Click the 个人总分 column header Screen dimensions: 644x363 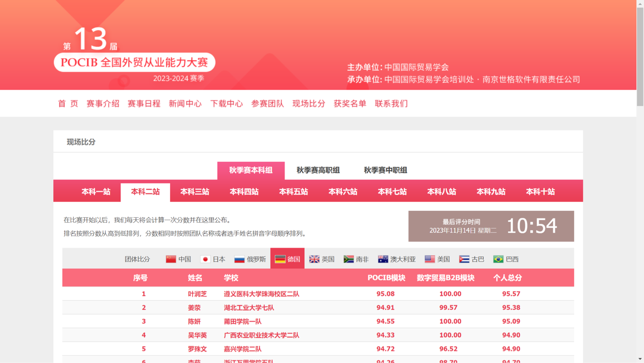coord(507,278)
